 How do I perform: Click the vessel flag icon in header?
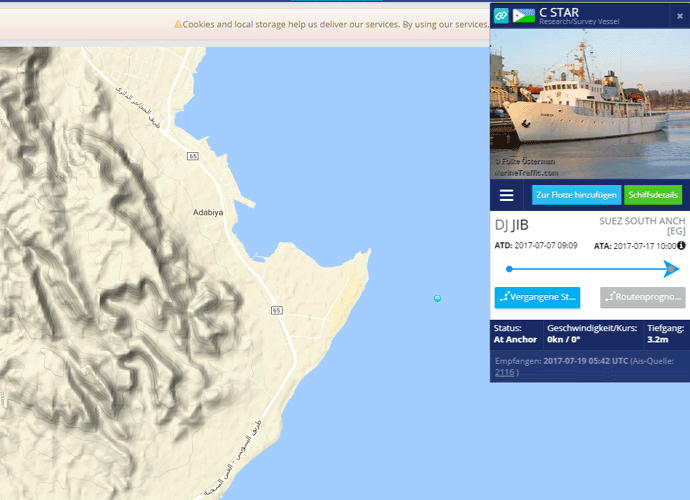(524, 15)
